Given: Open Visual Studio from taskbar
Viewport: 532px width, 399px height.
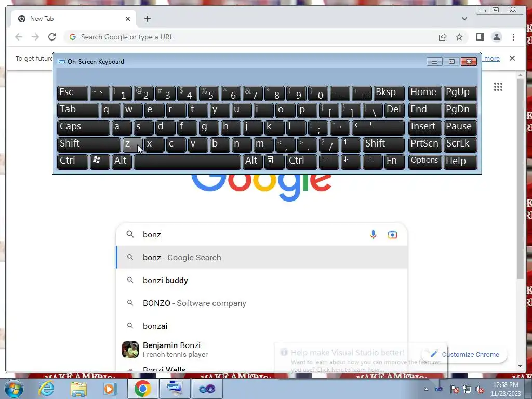Looking at the screenshot, I should [207, 389].
